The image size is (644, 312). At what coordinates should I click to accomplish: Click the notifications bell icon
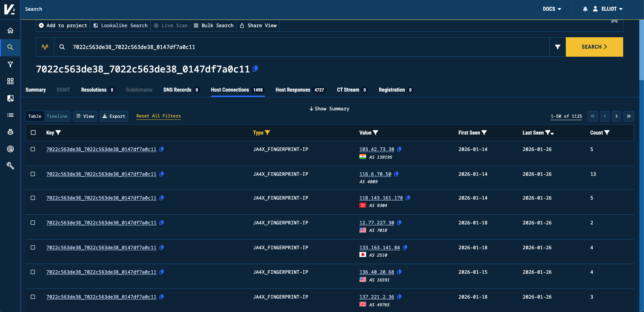pyautogui.click(x=585, y=9)
